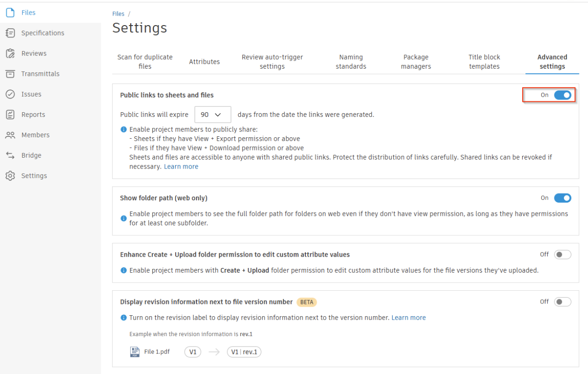588x374 pixels.
Task: Select the Package managers tab
Action: (416, 62)
